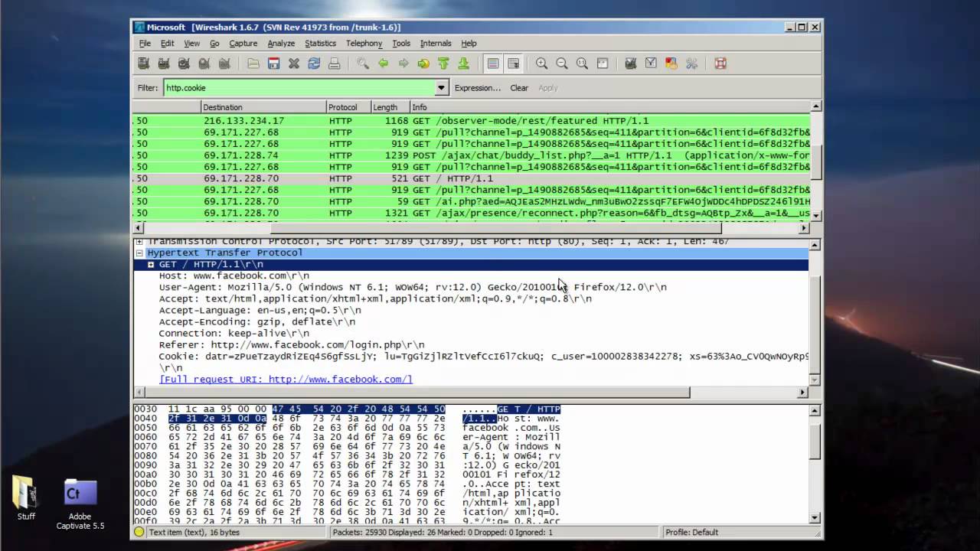Viewport: 980px width, 551px height.
Task: Follow the Full request URI link
Action: pyautogui.click(x=286, y=380)
